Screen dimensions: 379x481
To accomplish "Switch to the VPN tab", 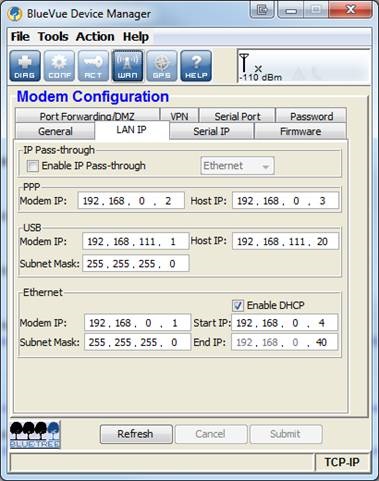I will (179, 116).
